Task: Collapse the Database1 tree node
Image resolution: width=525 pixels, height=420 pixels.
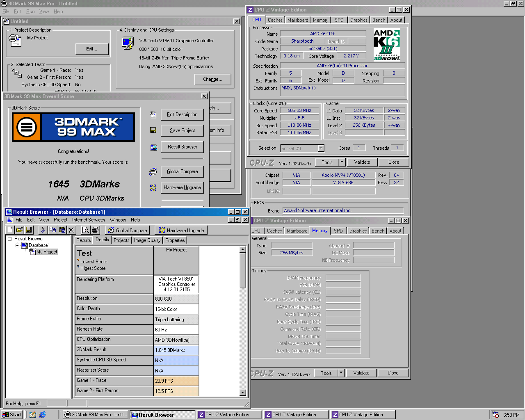Action: pos(17,245)
